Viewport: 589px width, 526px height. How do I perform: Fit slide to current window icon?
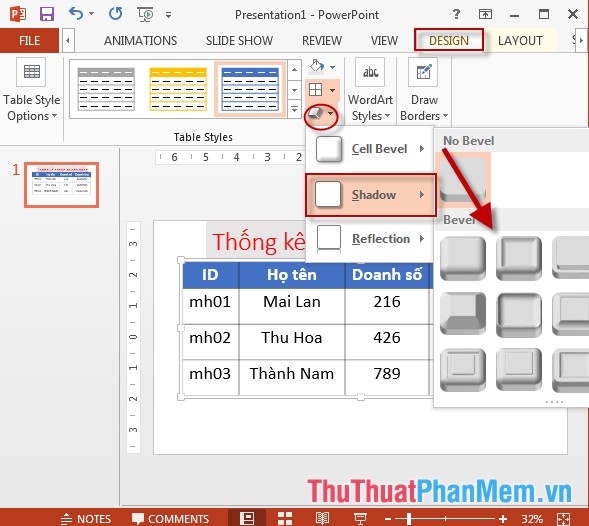pyautogui.click(x=563, y=519)
